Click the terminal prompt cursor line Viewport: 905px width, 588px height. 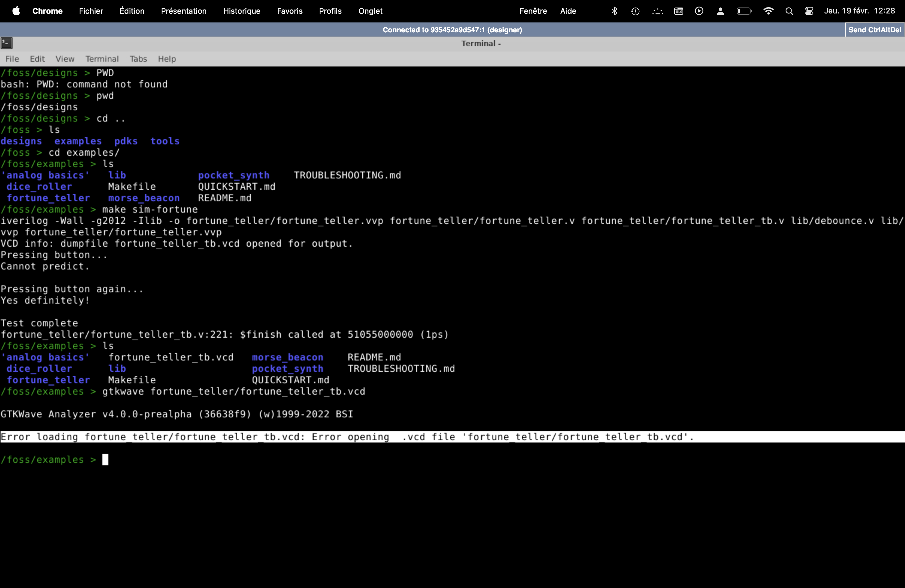click(x=105, y=460)
